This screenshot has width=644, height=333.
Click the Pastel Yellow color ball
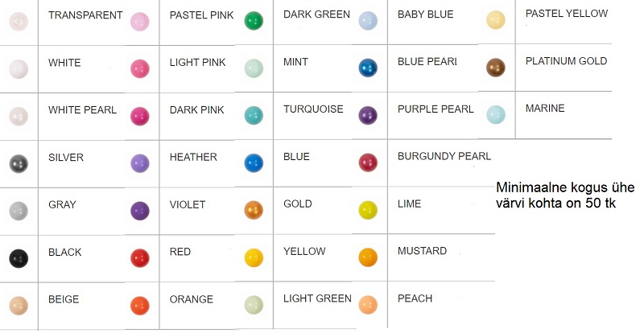point(496,20)
